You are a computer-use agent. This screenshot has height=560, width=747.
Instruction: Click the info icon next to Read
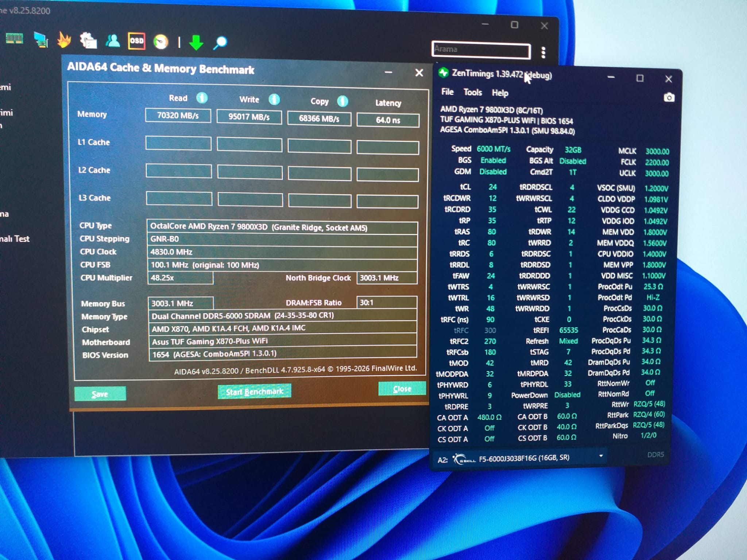[202, 98]
